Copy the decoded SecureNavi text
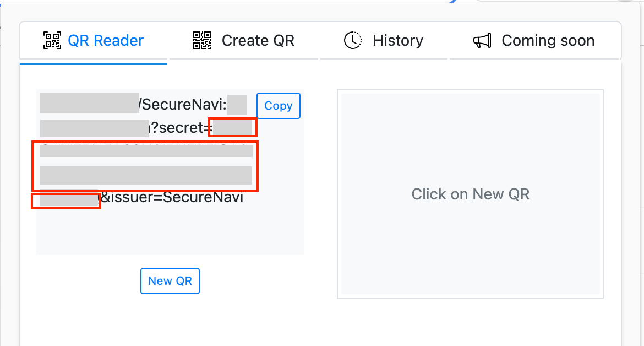Viewport: 644px width, 346px height. pos(278,105)
